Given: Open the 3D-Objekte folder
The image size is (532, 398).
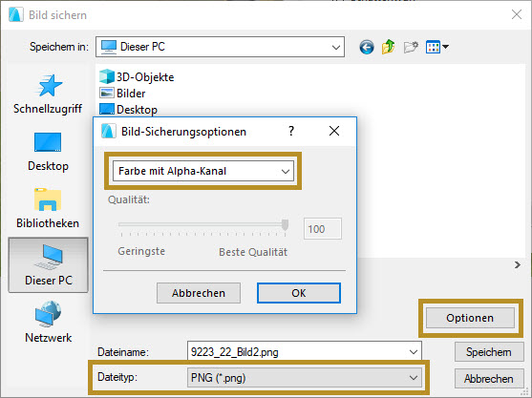Looking at the screenshot, I should (x=138, y=77).
